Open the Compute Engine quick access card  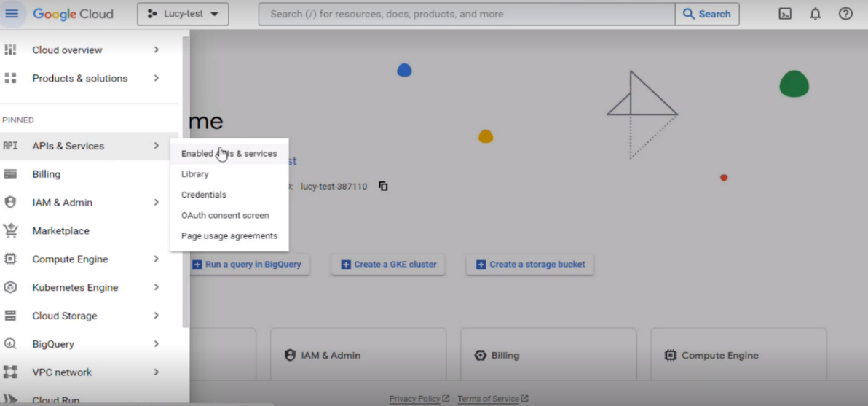click(738, 354)
